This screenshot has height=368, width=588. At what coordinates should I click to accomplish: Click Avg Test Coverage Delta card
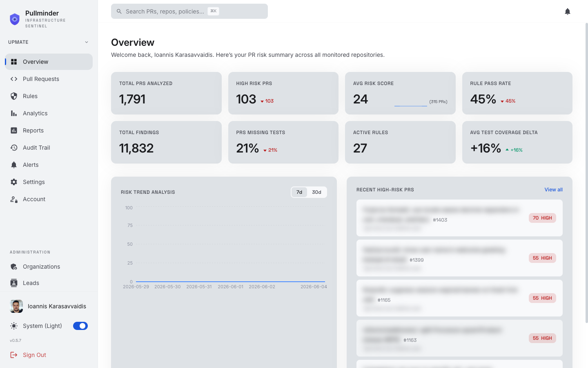coord(517,142)
